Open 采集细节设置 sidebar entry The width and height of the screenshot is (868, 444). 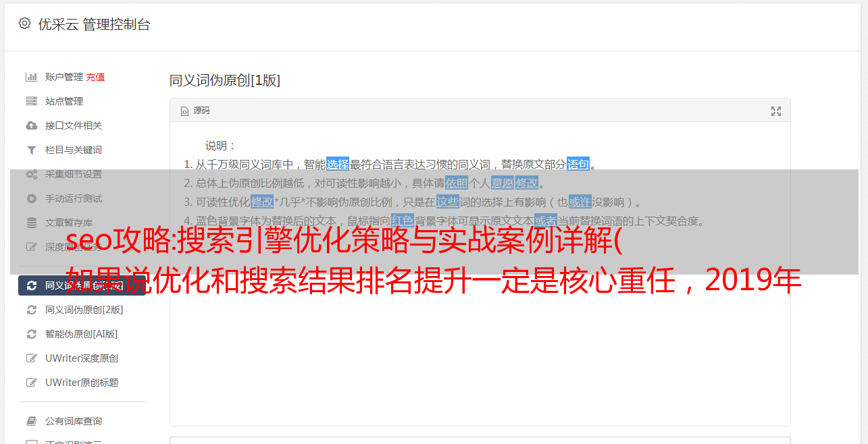point(73,174)
